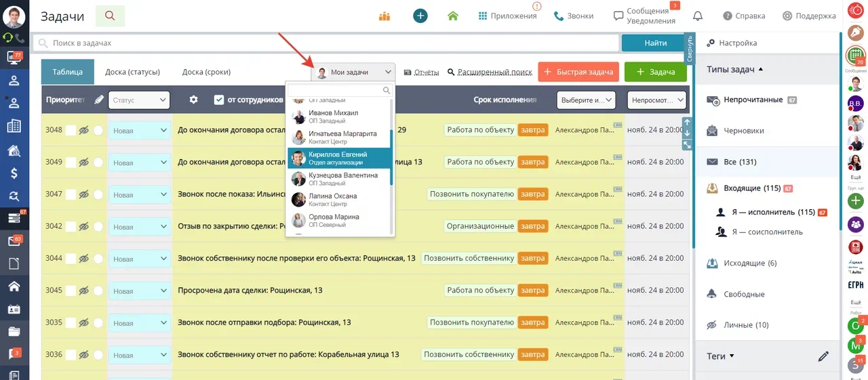Switch to Доска (статусы) tab
Screen dimensions: 868x380
tap(132, 72)
